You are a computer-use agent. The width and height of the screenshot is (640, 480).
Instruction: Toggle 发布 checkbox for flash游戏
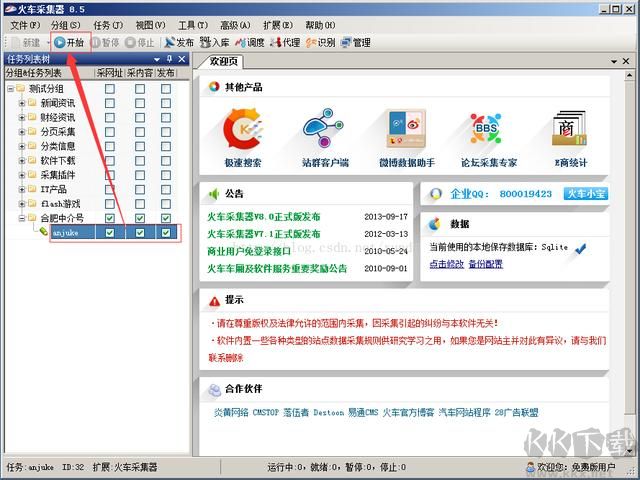point(166,204)
